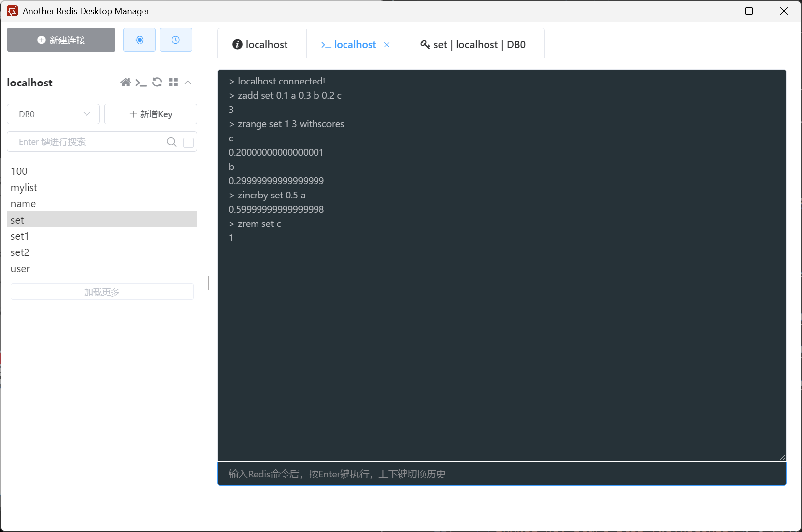Viewport: 802px width, 532px height.
Task: Click the 新建连接 button
Action: pyautogui.click(x=61, y=40)
